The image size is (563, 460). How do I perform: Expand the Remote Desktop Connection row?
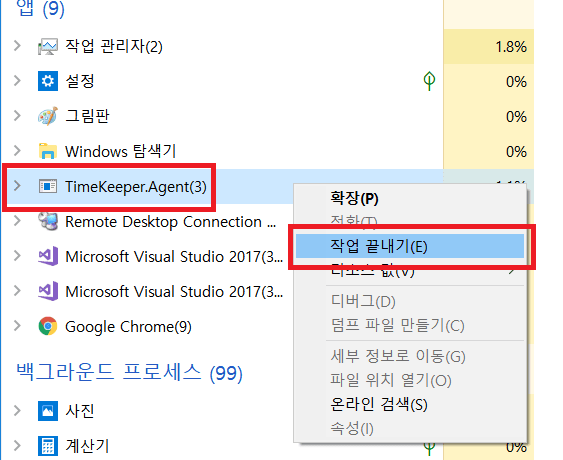click(17, 220)
